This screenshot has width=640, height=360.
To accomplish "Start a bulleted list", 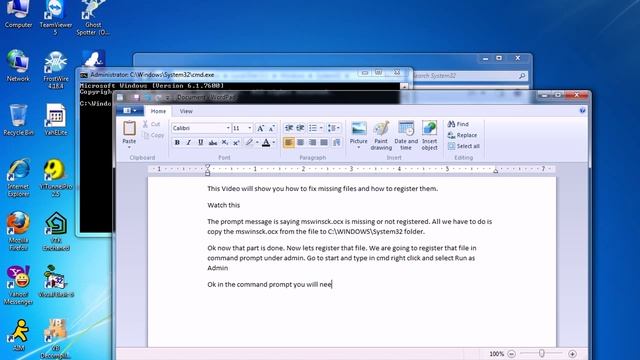I will 313,128.
